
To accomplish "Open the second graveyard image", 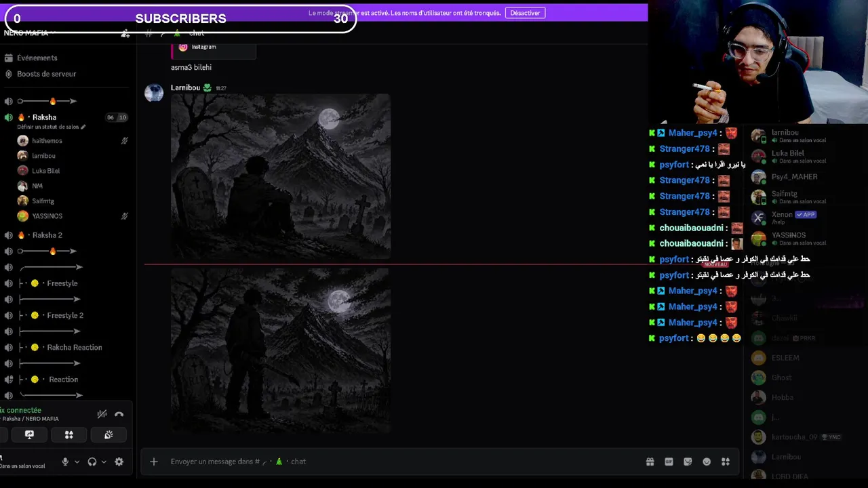I will (281, 350).
